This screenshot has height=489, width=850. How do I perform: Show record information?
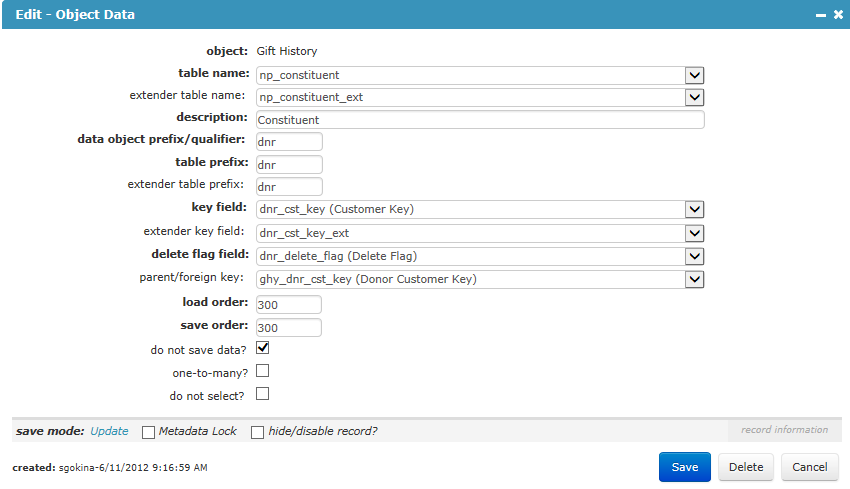point(784,430)
